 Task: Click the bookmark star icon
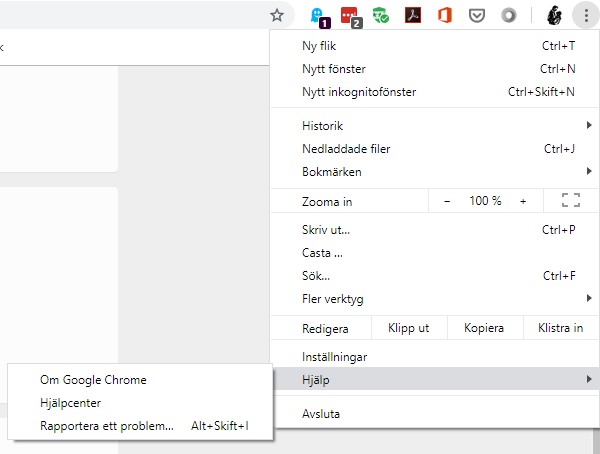coord(277,15)
